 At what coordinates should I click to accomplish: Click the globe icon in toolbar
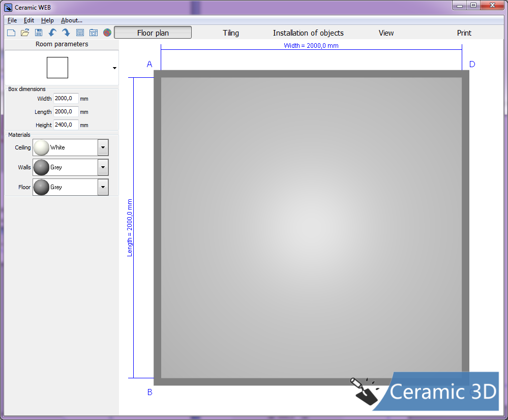pyautogui.click(x=107, y=33)
